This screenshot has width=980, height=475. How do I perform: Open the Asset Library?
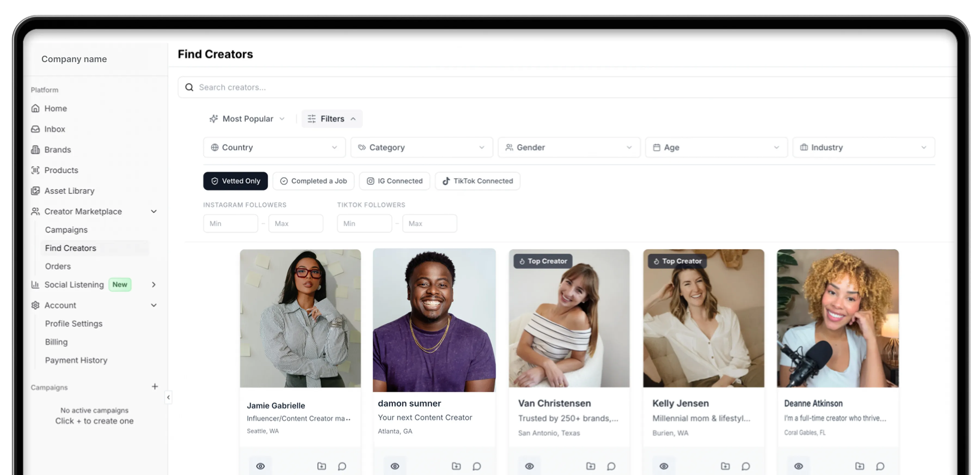(x=69, y=191)
